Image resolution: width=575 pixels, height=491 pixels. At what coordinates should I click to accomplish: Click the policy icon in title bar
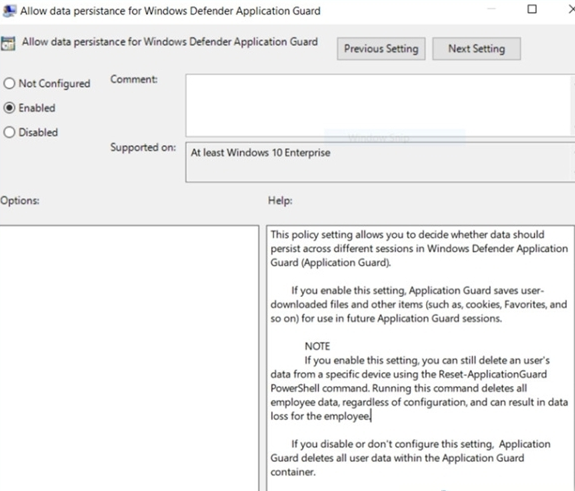pos(9,11)
